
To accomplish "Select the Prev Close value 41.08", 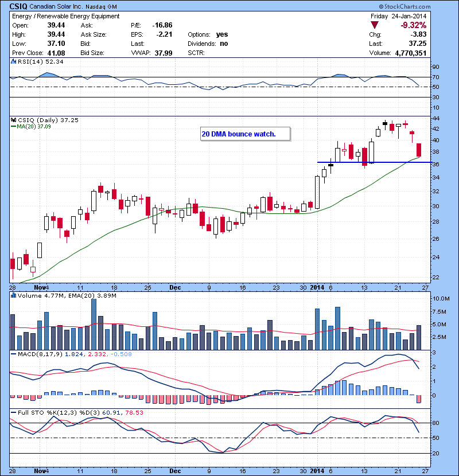I will (x=56, y=53).
